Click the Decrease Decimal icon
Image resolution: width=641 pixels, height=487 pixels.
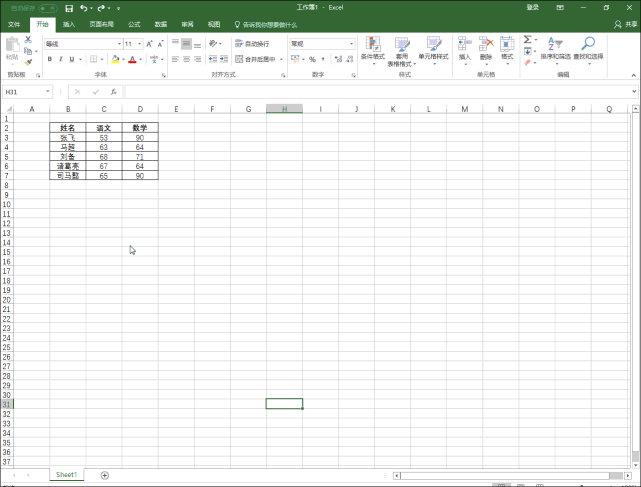350,59
